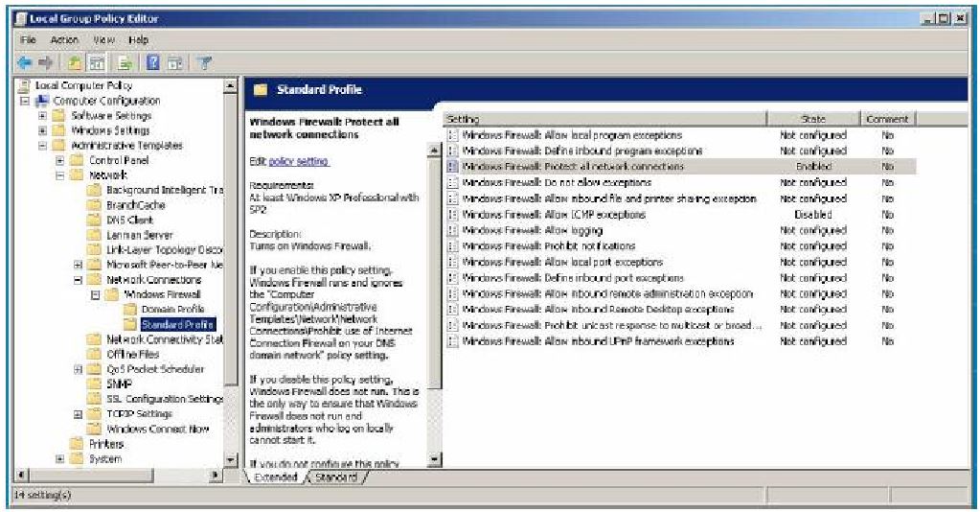Click the policy icon beside Do not allow exceptions

pos(453,183)
